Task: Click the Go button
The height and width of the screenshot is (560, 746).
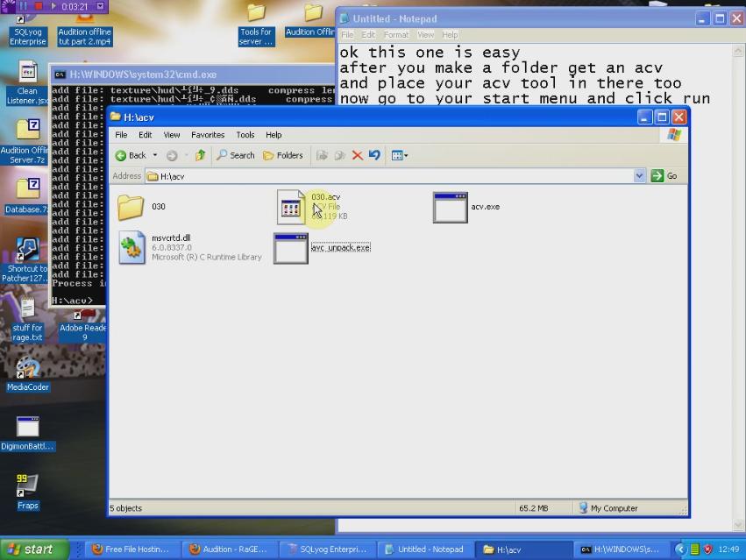Action: click(x=664, y=175)
